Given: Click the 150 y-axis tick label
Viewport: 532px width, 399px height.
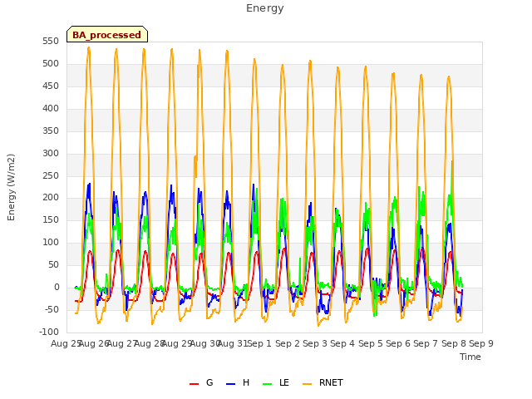Looking at the screenshot, I should [51, 219].
